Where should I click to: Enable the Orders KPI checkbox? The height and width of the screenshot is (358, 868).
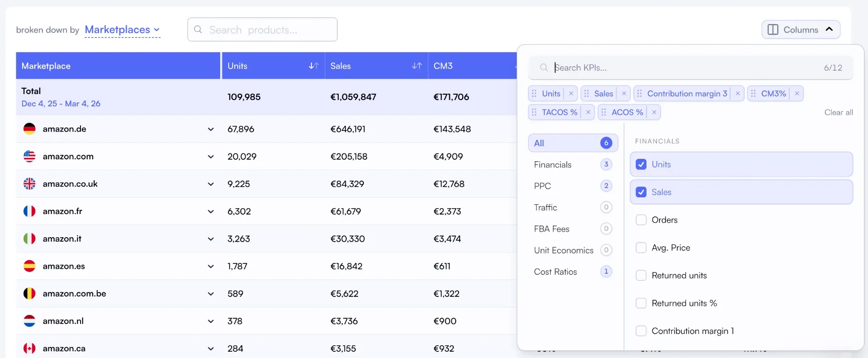tap(641, 220)
